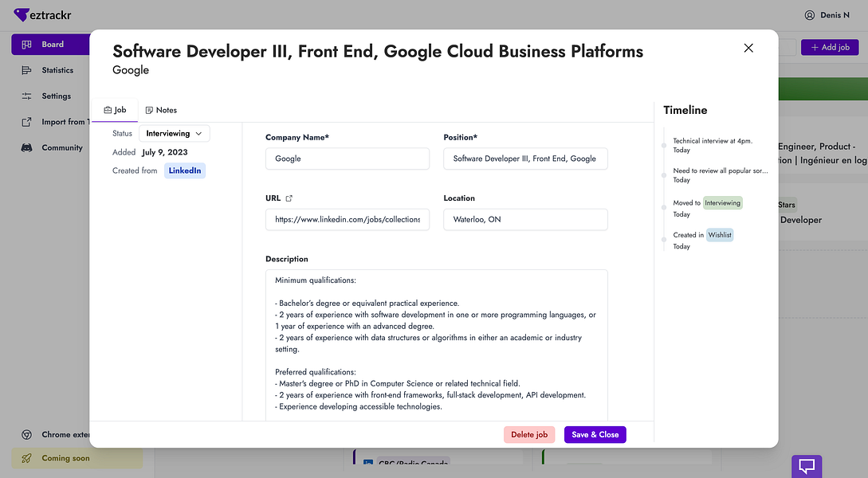Click the Statistics chart icon
The image size is (868, 478).
pyautogui.click(x=26, y=70)
